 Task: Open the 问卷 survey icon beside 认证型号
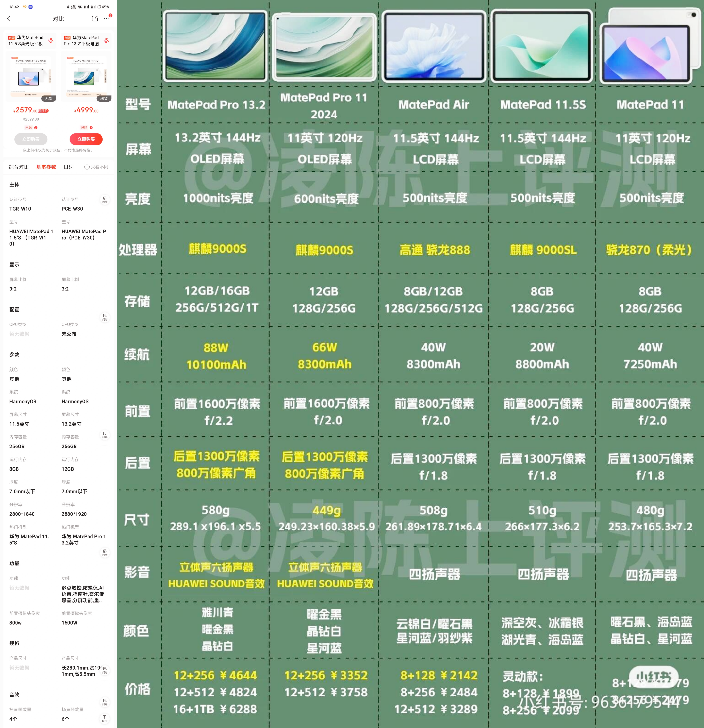click(105, 200)
